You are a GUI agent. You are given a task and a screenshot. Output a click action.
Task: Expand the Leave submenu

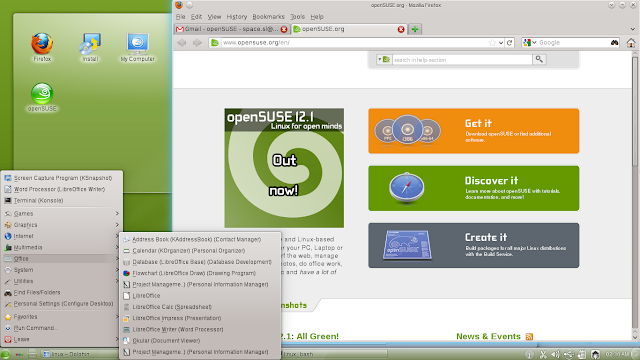click(x=62, y=339)
